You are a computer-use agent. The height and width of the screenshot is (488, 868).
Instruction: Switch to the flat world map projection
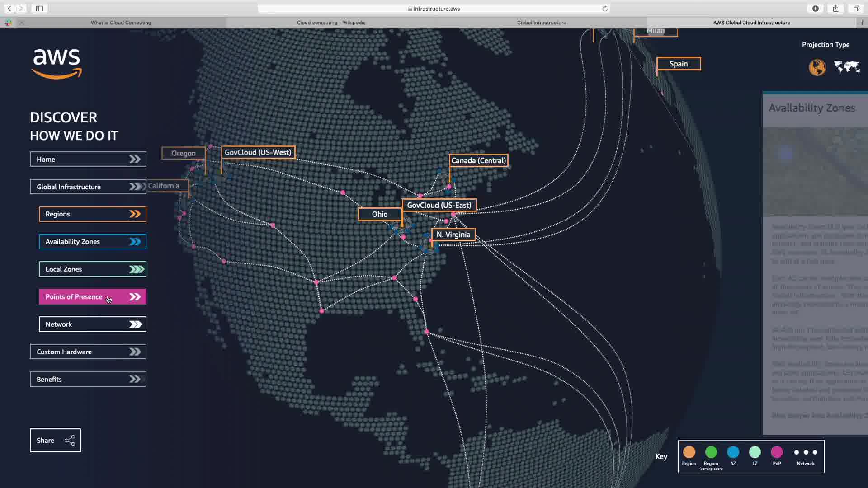(x=847, y=67)
